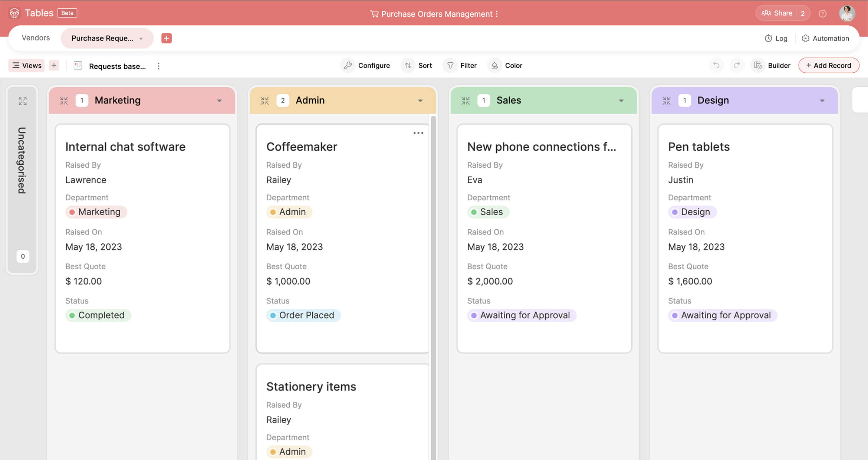The image size is (868, 460).
Task: Open view options three-dot menu
Action: pyautogui.click(x=158, y=66)
